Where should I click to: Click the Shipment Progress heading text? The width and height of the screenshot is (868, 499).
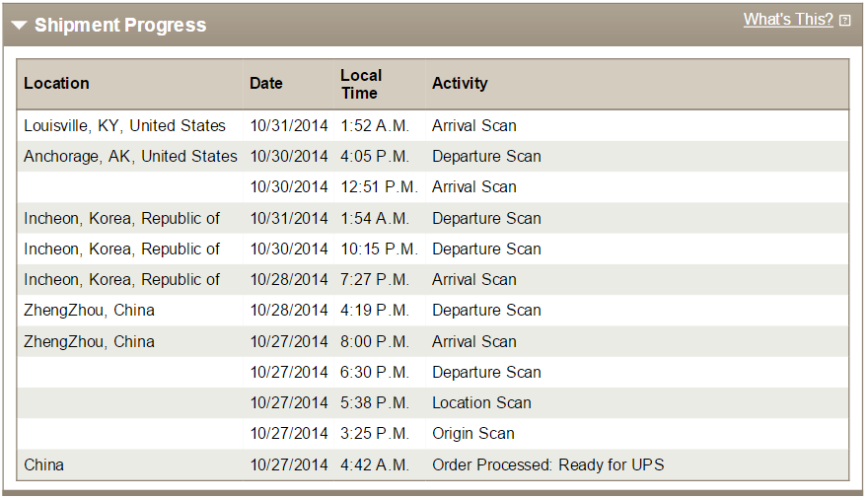coord(120,25)
